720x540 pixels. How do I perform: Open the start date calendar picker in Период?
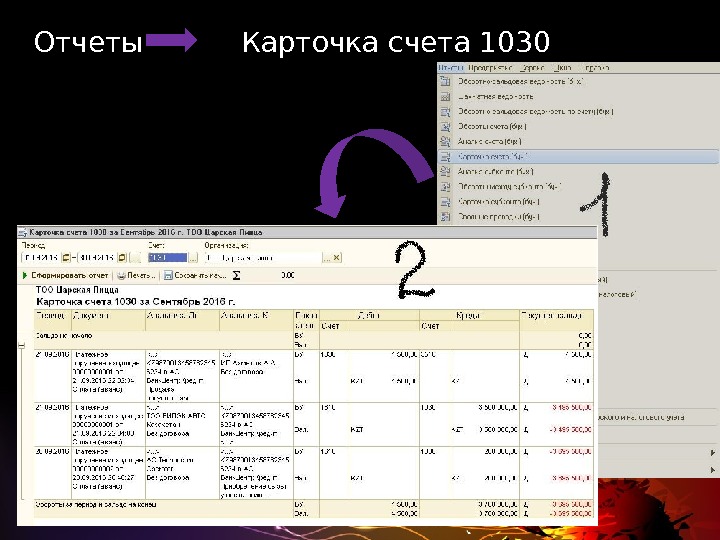(66, 258)
